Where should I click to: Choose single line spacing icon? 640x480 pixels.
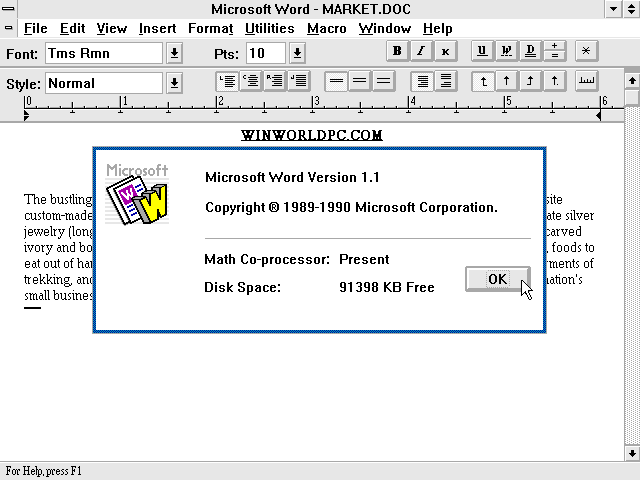336,81
